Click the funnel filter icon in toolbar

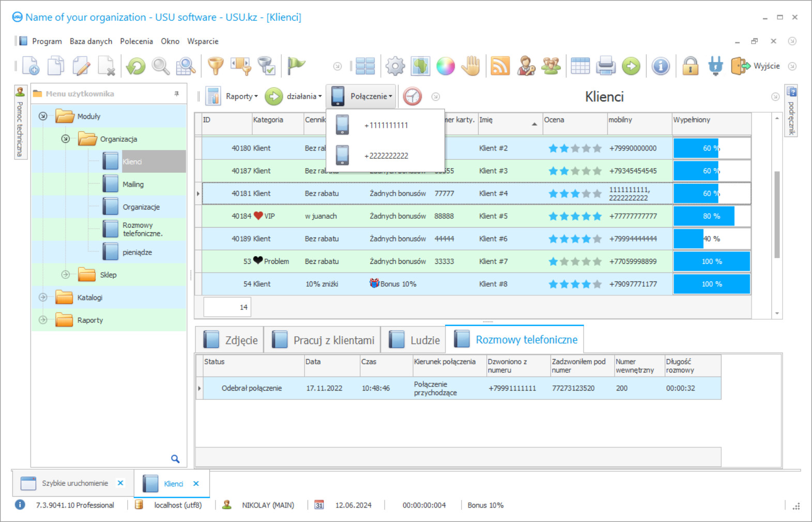tap(216, 66)
